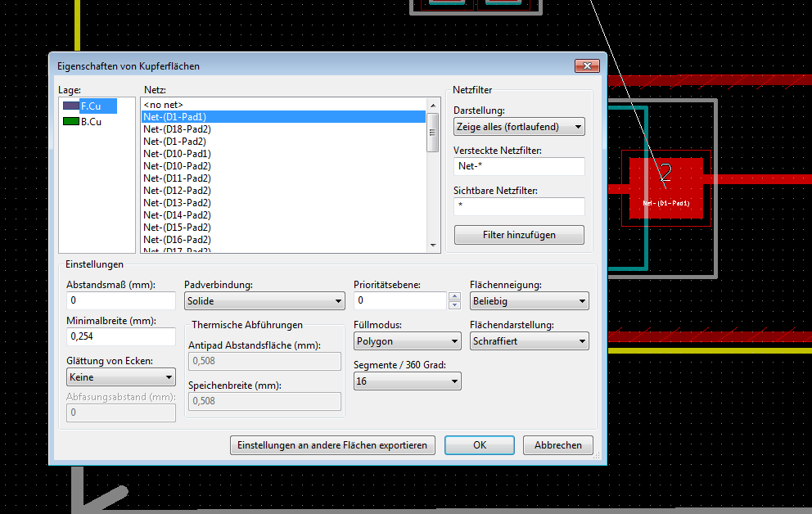Select Net-(D1-Pad1) in the net list
The image size is (812, 514).
pos(283,117)
